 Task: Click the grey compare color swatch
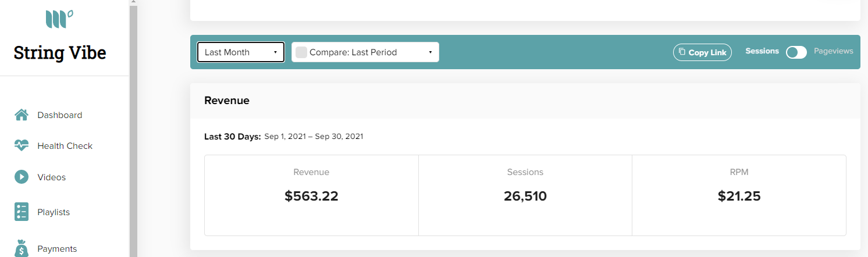tap(301, 52)
